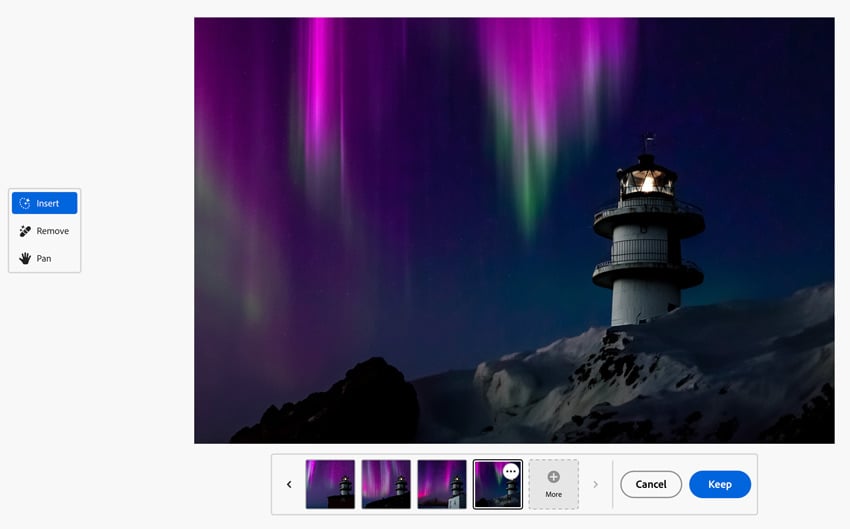
Task: Click the Cancel button
Action: point(651,484)
